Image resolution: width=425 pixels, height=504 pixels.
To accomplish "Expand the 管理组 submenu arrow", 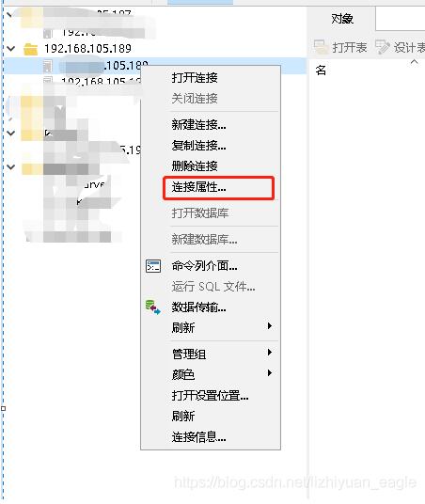I will (x=270, y=353).
